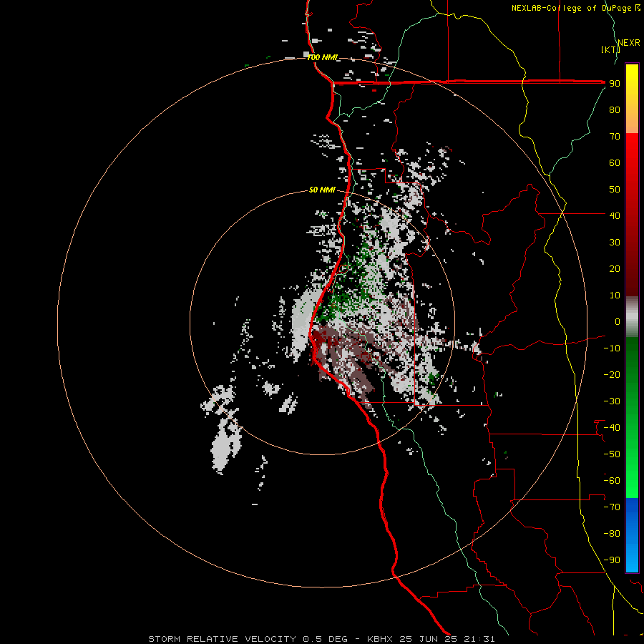This screenshot has width=644, height=644.
Task: Click the 80 value on velocity scale
Action: pyautogui.click(x=615, y=110)
